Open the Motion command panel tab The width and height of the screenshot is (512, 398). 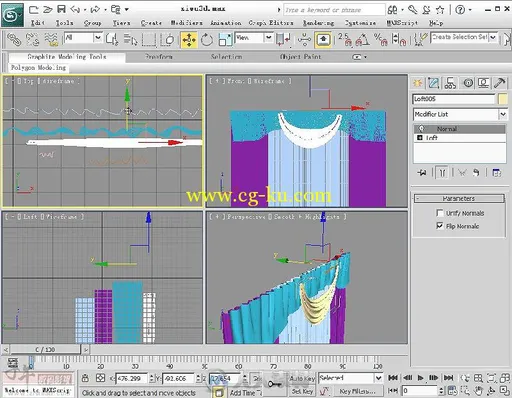coord(468,83)
